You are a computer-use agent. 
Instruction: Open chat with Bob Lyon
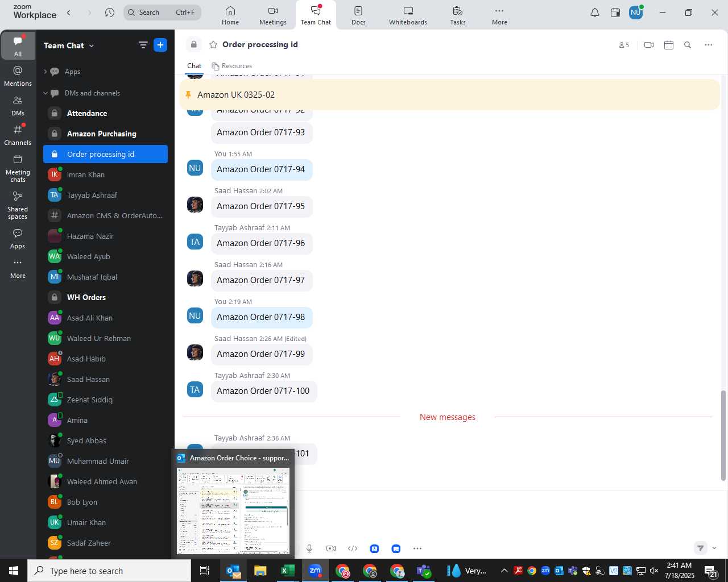point(105,502)
